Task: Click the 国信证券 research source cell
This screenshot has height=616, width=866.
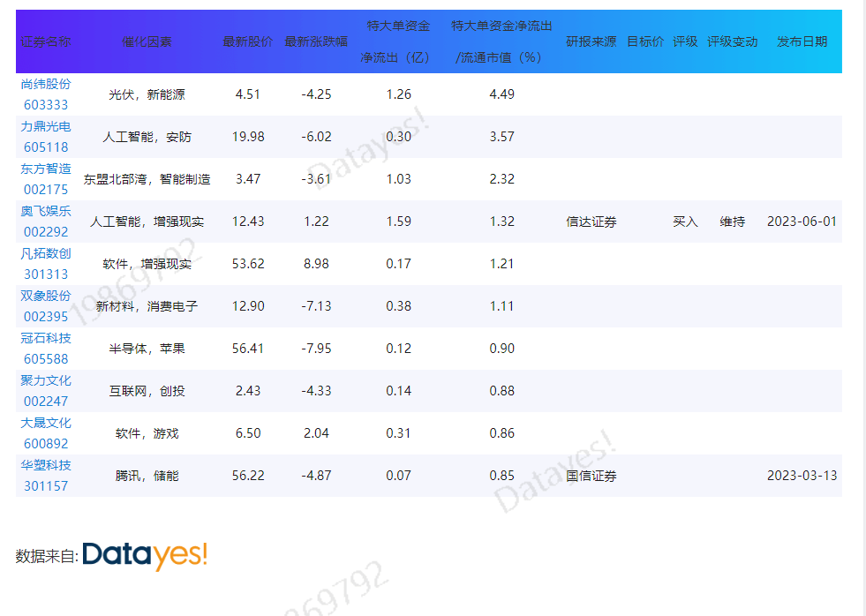Action: (591, 476)
